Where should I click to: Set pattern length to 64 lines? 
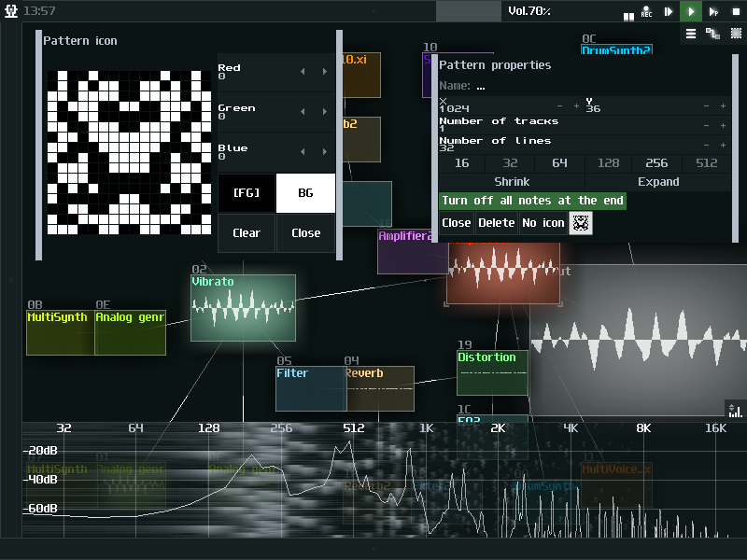tap(558, 163)
